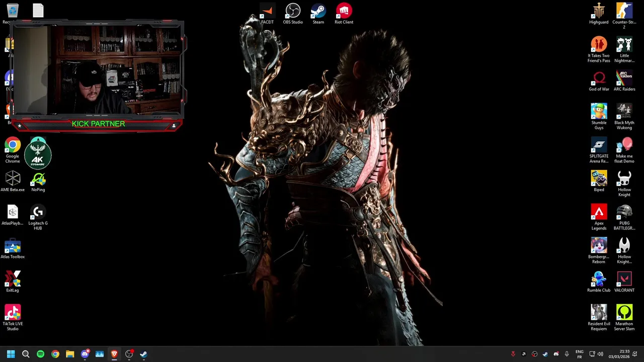Select the AtlasPlaybook desktop file
Screen dimensions: 644x362
13,215
